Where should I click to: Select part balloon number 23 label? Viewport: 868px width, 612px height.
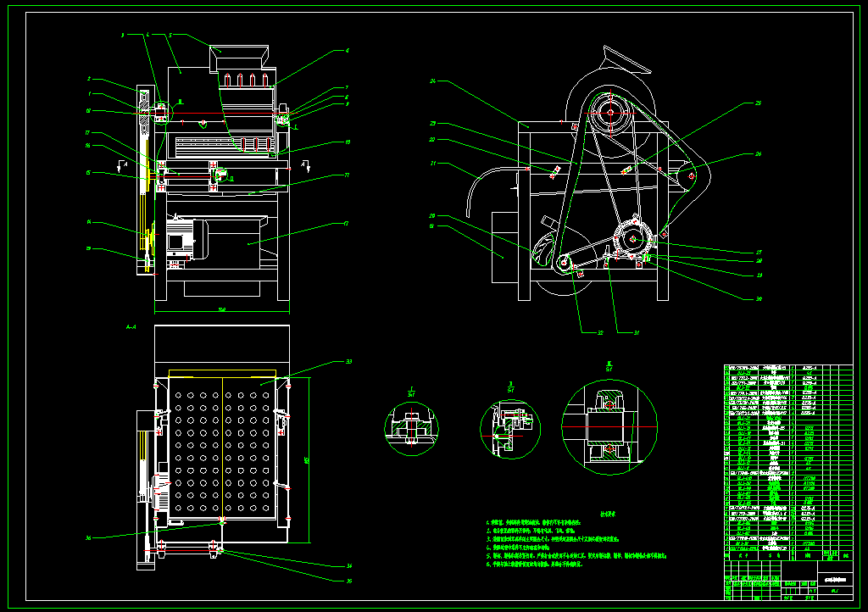[433, 124]
